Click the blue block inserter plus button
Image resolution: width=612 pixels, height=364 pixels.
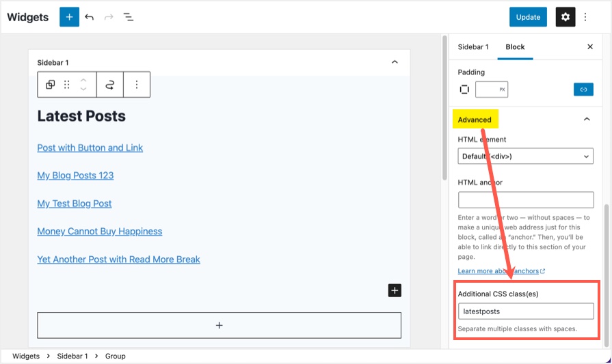coord(69,17)
